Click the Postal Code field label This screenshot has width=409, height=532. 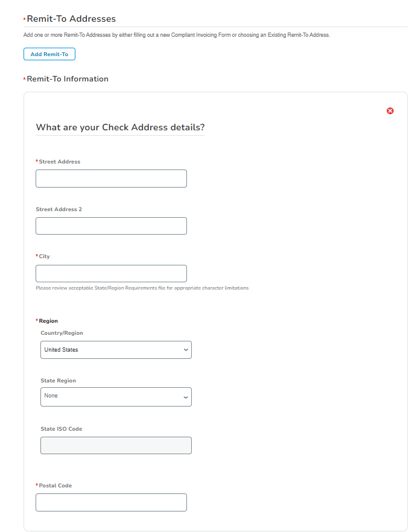click(55, 486)
